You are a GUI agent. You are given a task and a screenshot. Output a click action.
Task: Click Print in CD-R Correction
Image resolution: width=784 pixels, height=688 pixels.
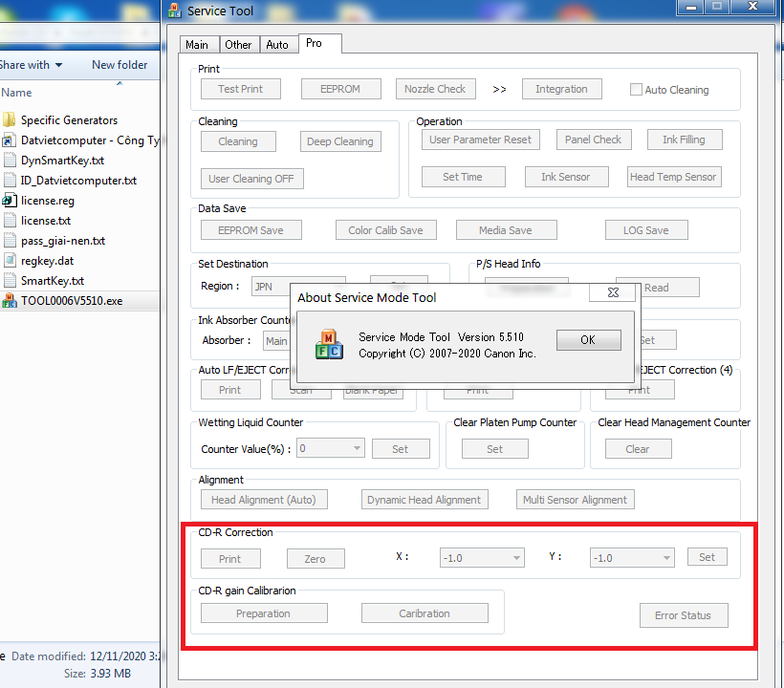pos(230,559)
